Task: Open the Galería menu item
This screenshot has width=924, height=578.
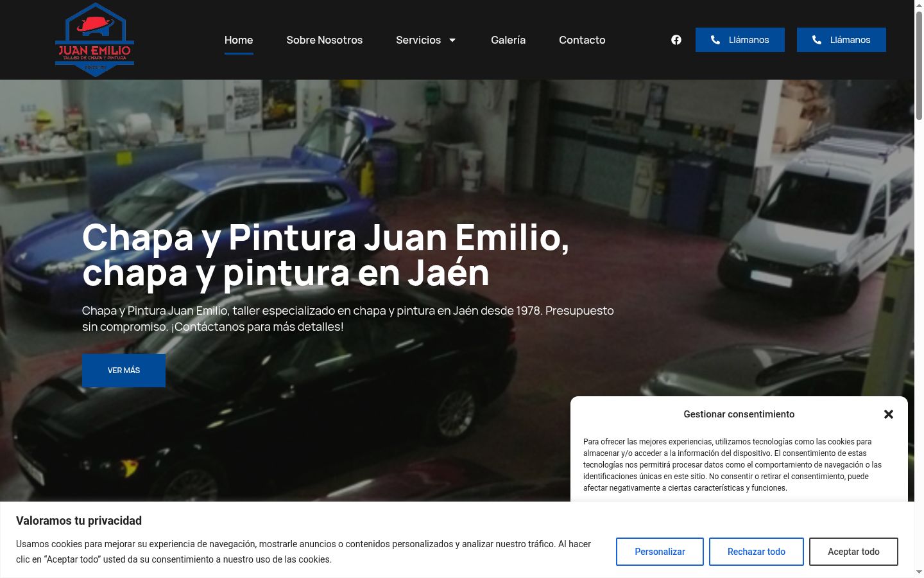Action: click(508, 40)
